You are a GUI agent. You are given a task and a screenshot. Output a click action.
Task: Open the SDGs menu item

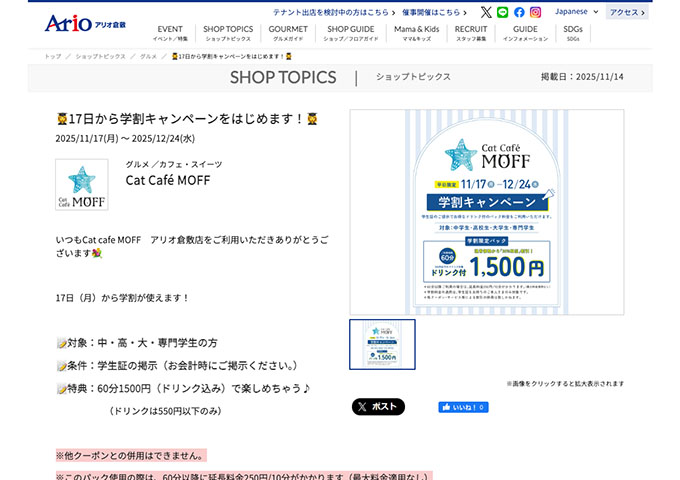(573, 33)
